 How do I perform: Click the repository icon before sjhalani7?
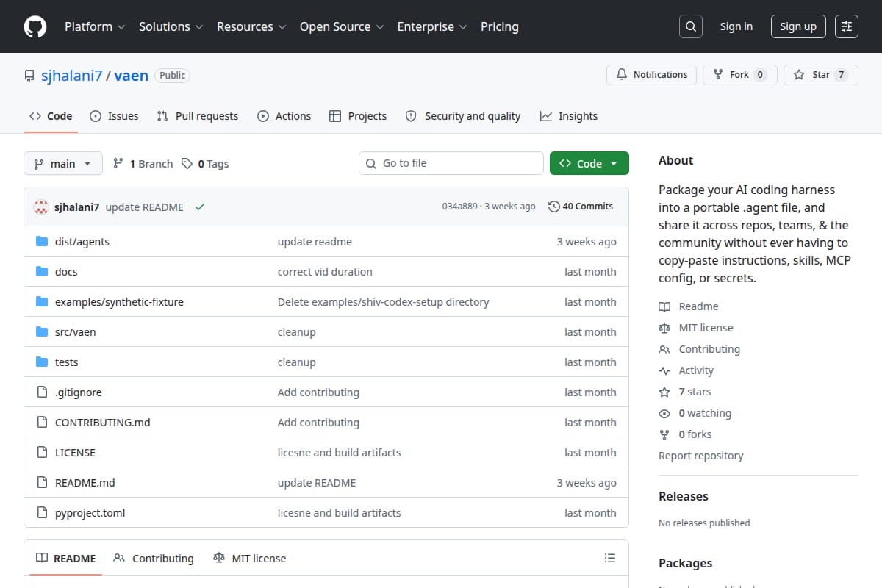tap(29, 76)
